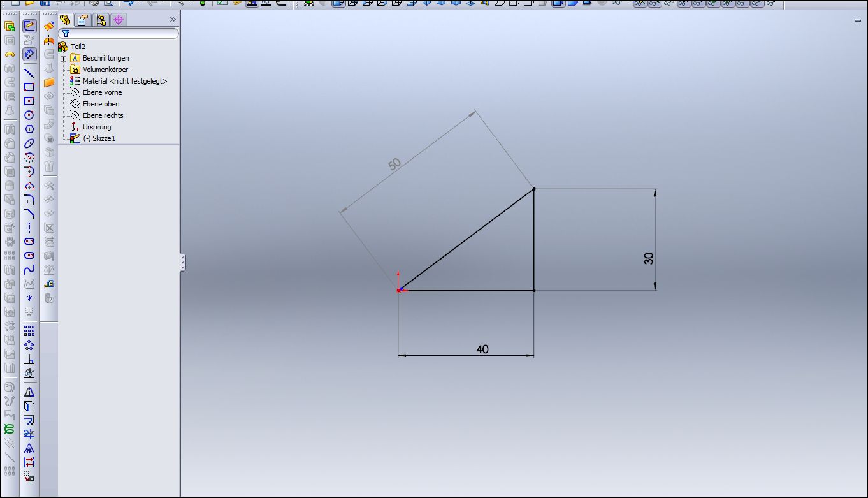Open Display/Delete Relations tool
Viewport: 868px width, 498px height.
(x=29, y=373)
